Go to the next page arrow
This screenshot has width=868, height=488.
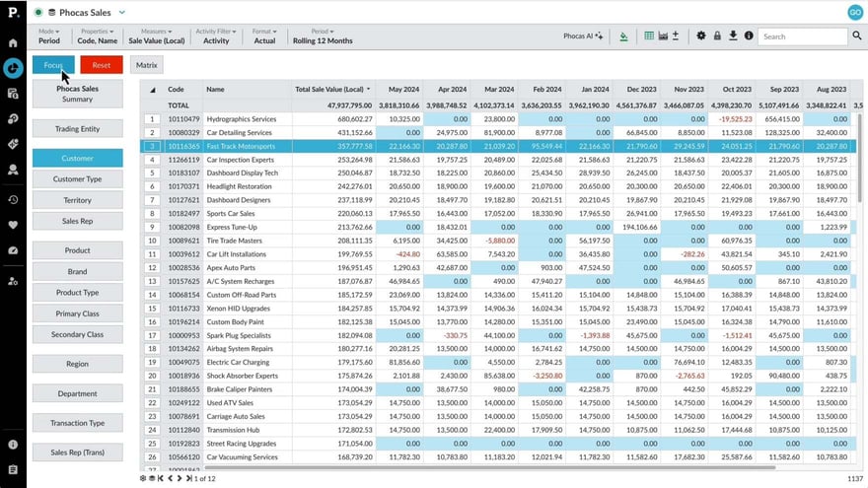[x=180, y=478]
